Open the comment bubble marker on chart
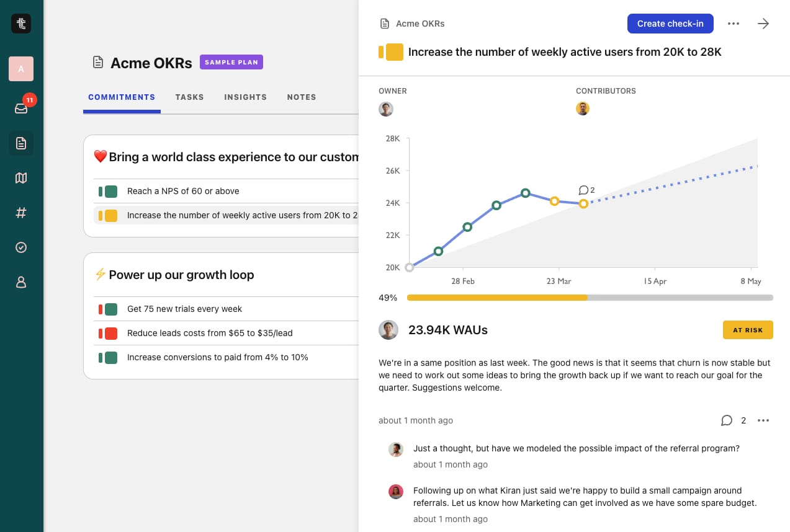 pos(586,190)
